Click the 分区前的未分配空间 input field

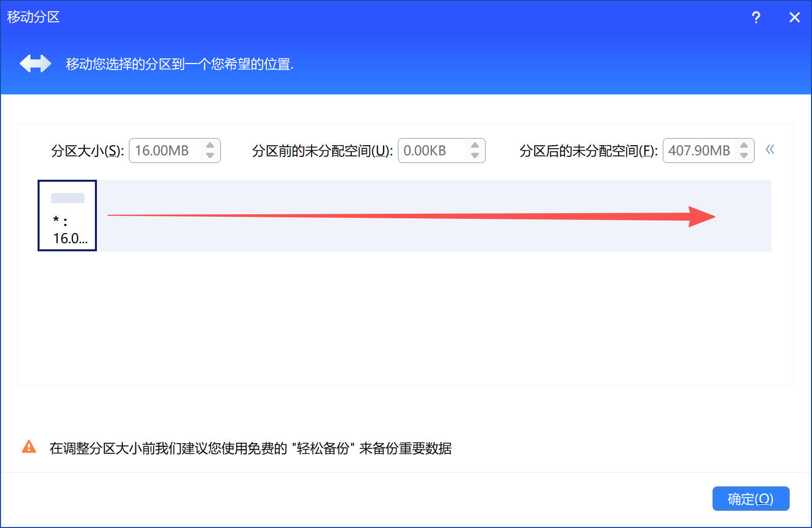431,151
